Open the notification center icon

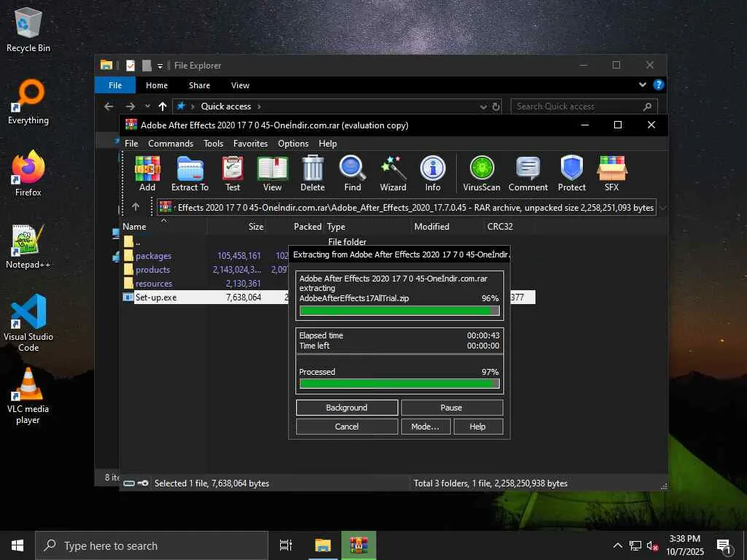[724, 545]
